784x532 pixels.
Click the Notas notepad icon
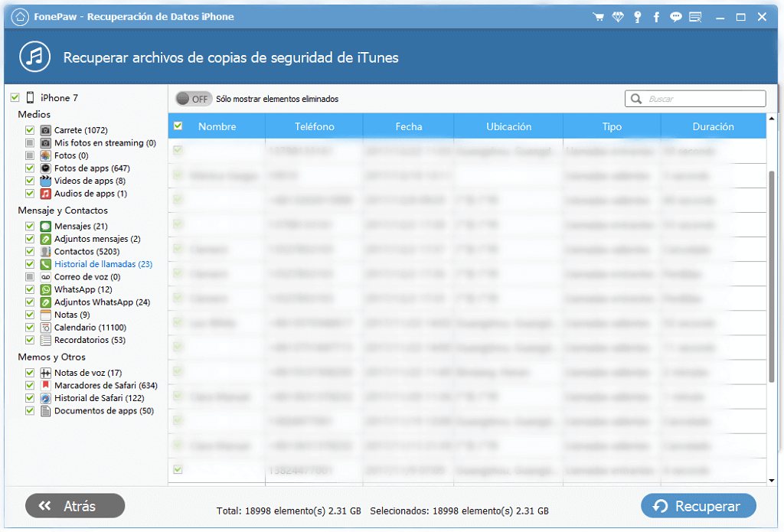pyautogui.click(x=45, y=315)
